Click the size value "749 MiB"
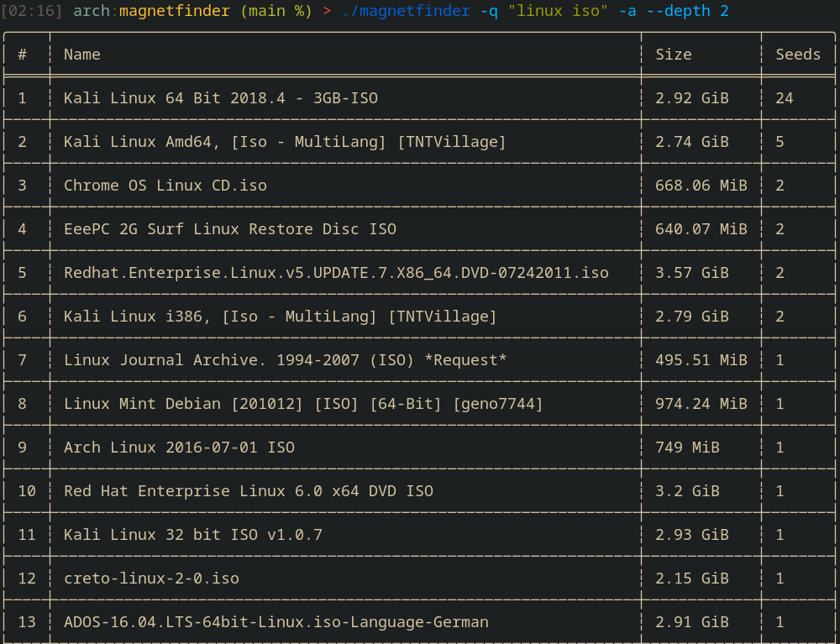Viewport: 840px width, 644px height. (x=687, y=448)
